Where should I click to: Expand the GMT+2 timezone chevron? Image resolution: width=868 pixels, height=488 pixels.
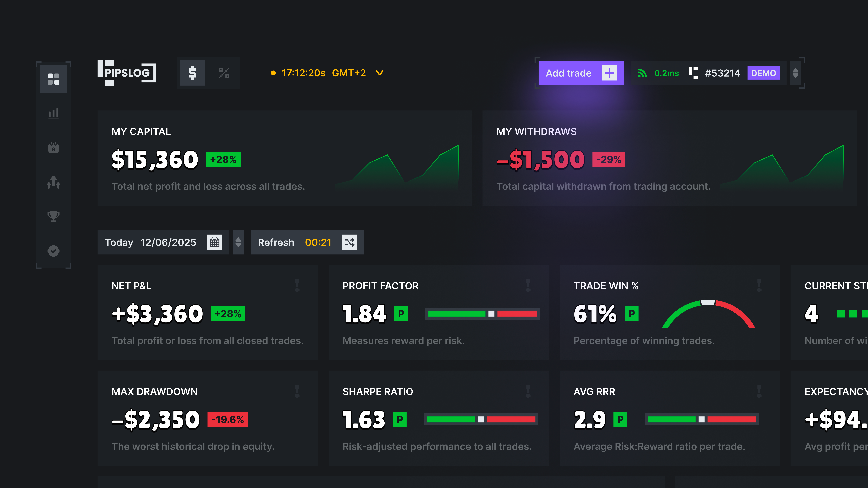(380, 73)
